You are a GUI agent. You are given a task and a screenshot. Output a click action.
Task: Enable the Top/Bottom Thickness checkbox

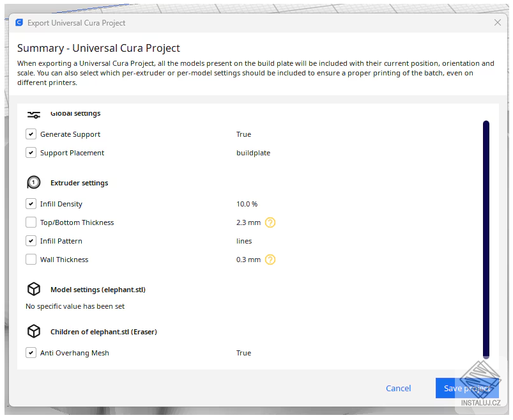click(x=31, y=222)
